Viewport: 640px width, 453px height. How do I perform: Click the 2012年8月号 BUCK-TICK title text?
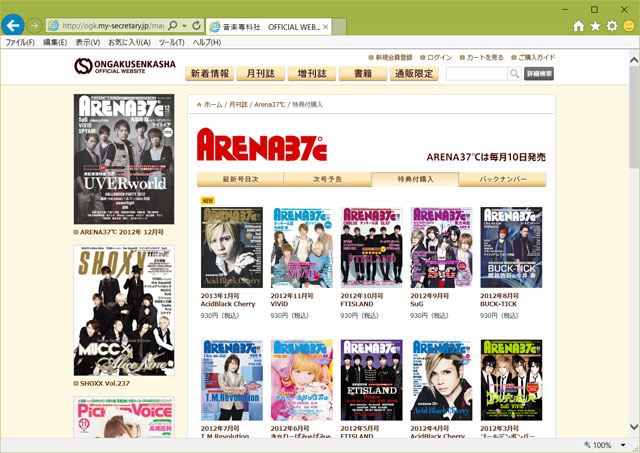coord(499,300)
